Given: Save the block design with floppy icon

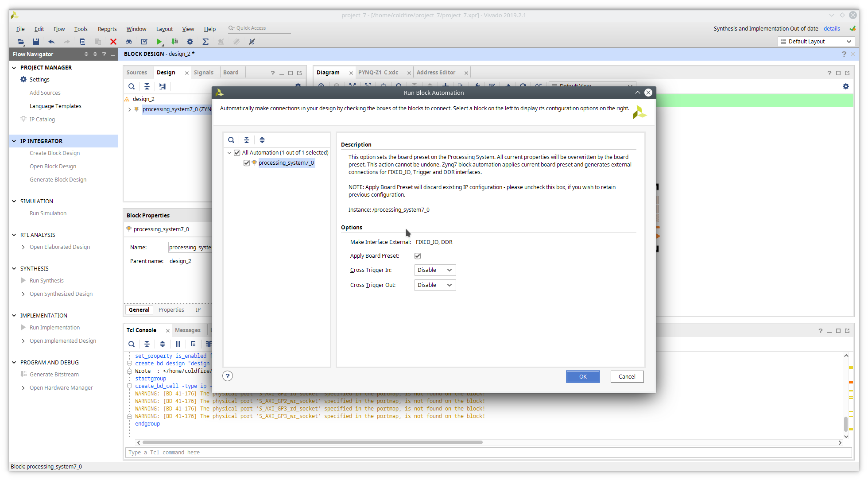Looking at the screenshot, I should click(x=36, y=42).
